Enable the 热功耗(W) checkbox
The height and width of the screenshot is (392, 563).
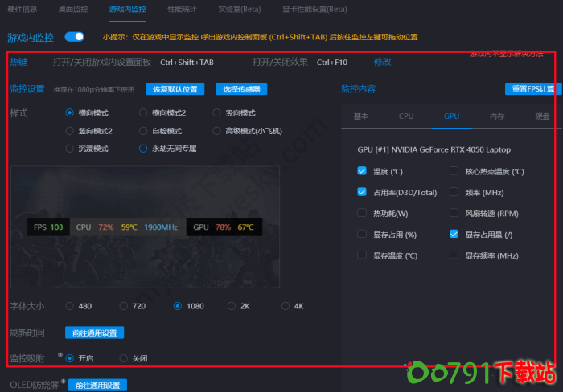(x=362, y=213)
